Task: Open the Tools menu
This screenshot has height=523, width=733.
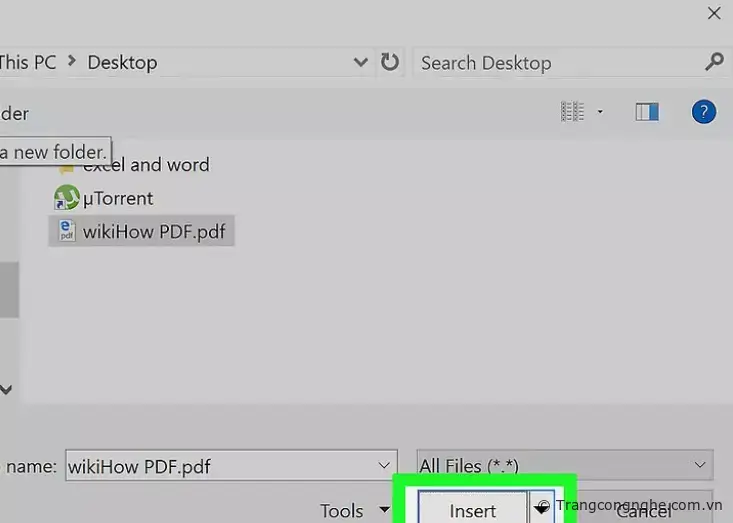Action: coord(353,510)
